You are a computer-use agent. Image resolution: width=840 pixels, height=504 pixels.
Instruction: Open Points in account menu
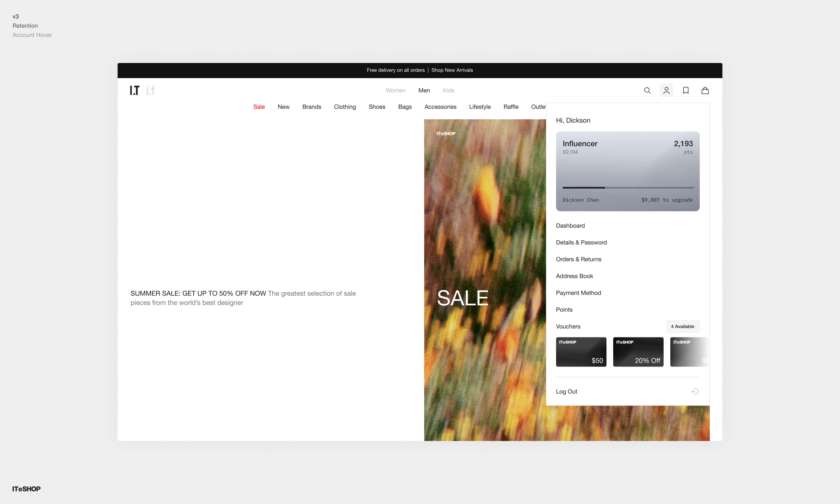564,310
